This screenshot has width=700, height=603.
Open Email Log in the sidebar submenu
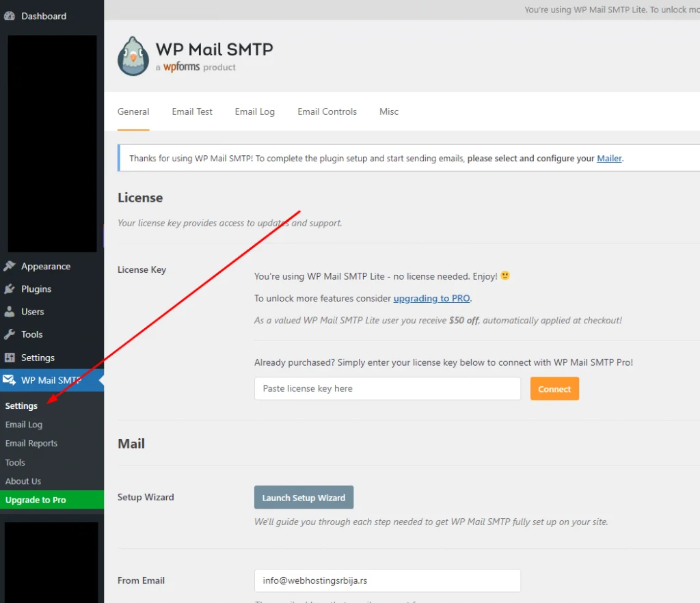point(24,425)
